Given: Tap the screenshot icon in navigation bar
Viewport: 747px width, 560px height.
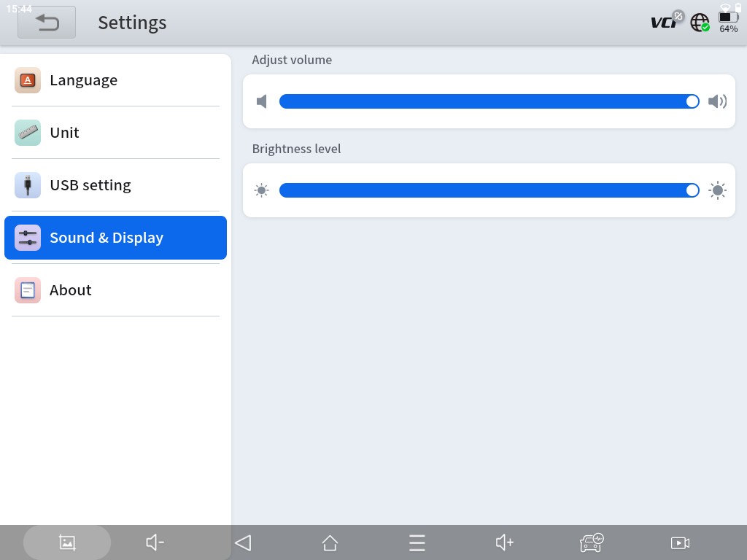Looking at the screenshot, I should tap(67, 542).
